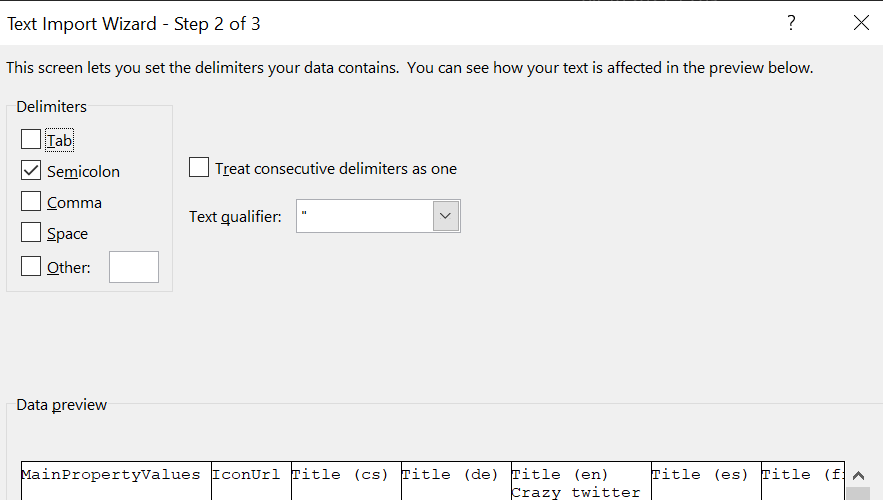Check the Other delimiter checkbox
The image size is (883, 500).
pos(31,266)
